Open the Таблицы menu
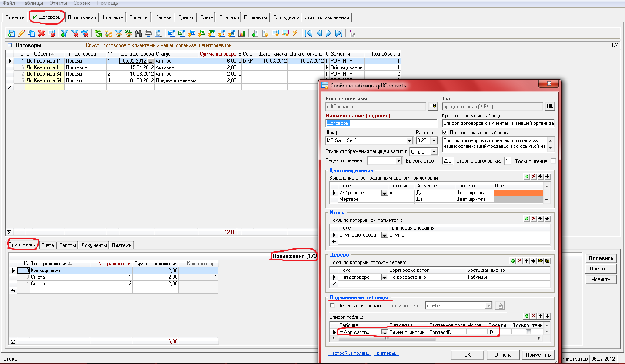The width and height of the screenshot is (625, 364). [32, 3]
